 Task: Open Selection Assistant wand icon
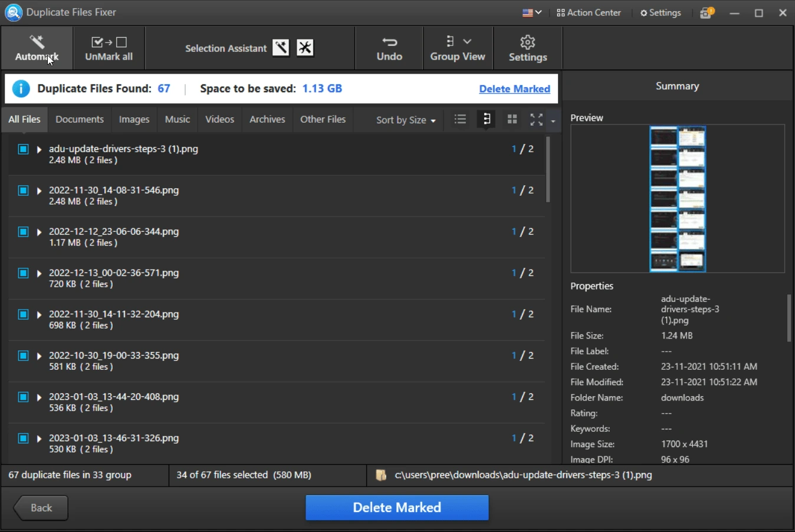click(x=281, y=48)
